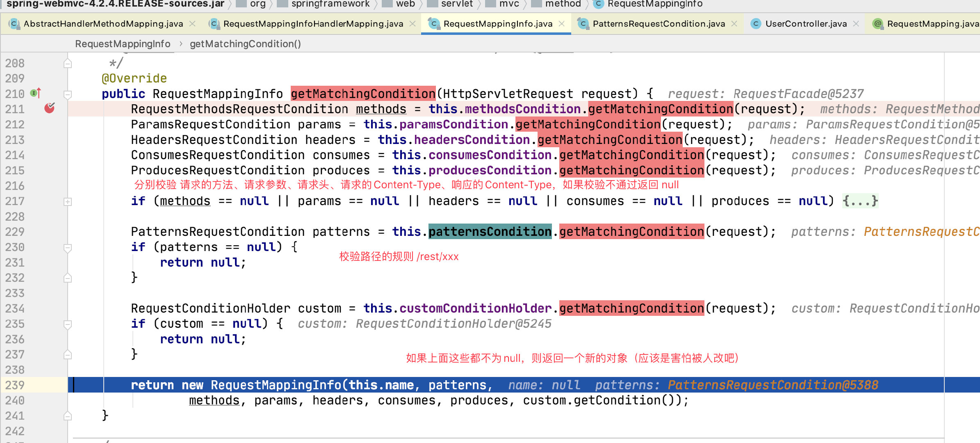Viewport: 980px width, 443px height.
Task: Click the RequestMapping.java annotation icon
Action: (877, 24)
